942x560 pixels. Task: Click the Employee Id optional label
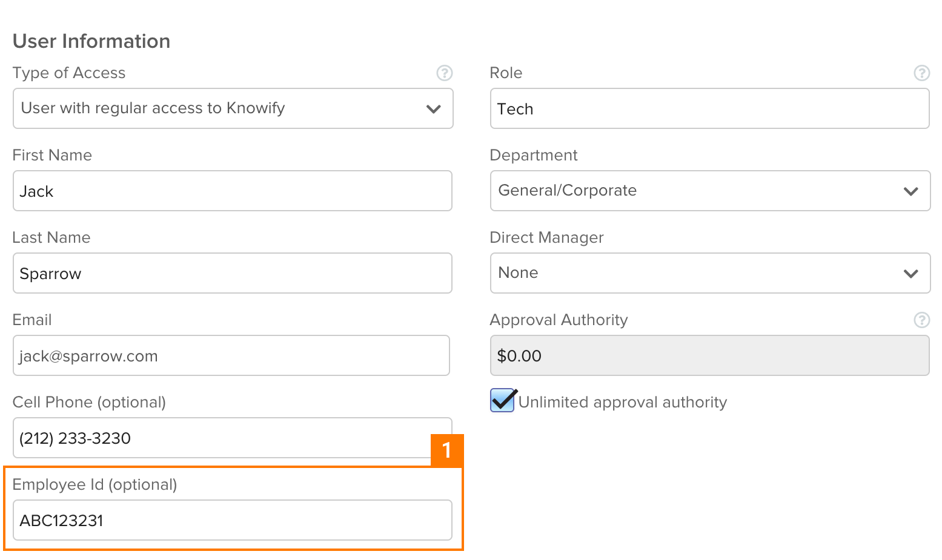pyautogui.click(x=95, y=484)
